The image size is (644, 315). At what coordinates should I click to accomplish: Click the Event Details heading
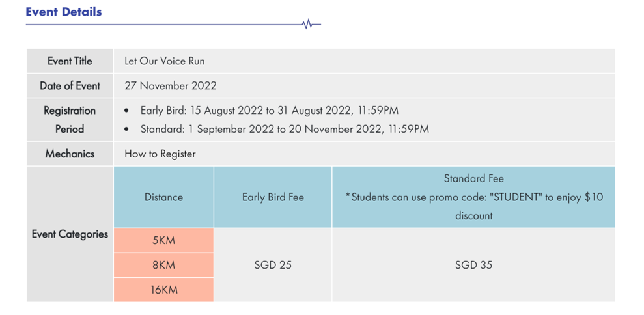64,12
